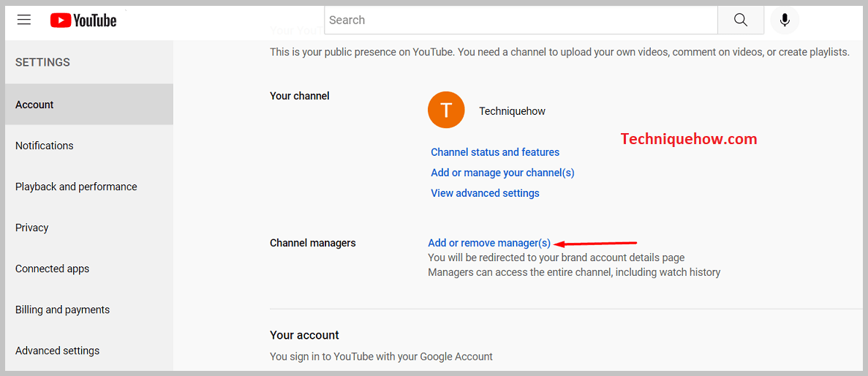The height and width of the screenshot is (376, 868).
Task: Click Add or manage your channel(s)
Action: [502, 173]
